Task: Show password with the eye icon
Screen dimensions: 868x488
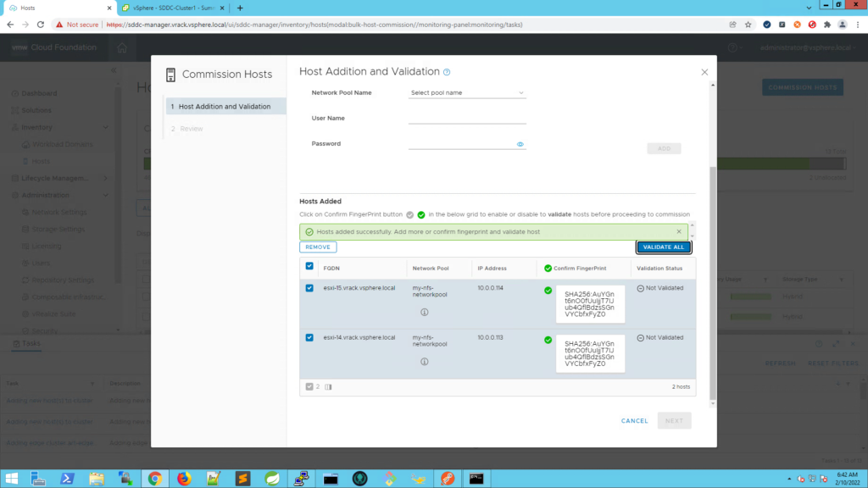Action: click(520, 144)
